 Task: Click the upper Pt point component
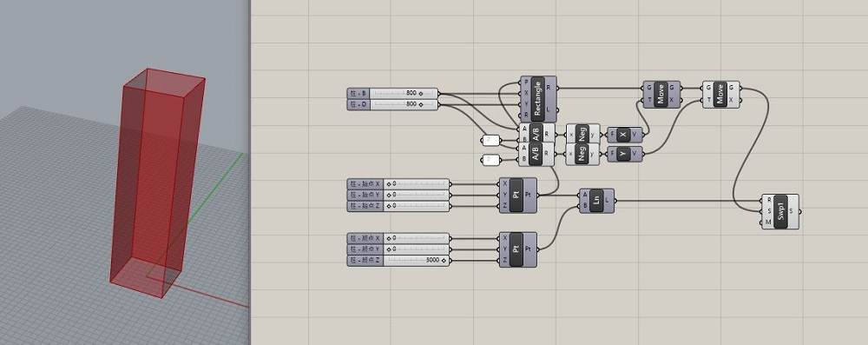(517, 195)
